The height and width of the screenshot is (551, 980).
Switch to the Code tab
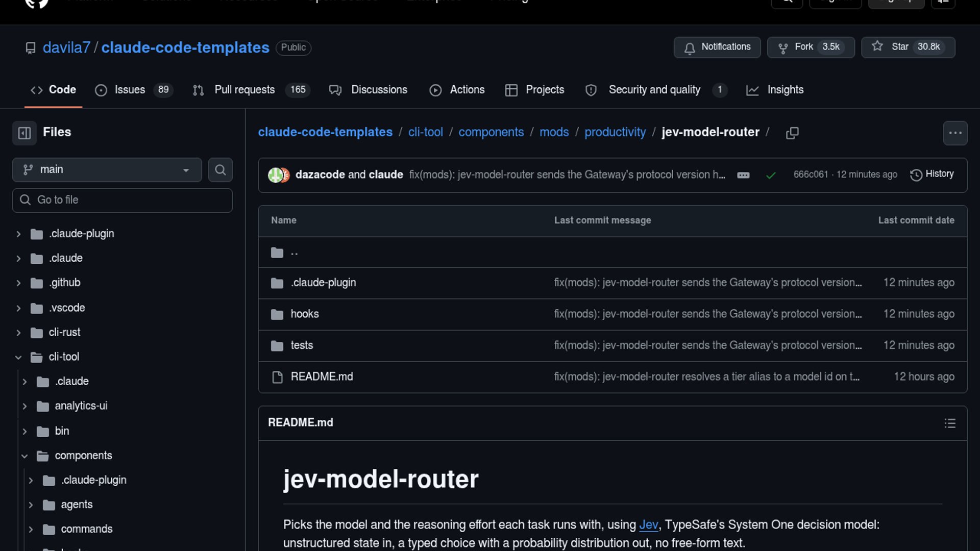(53, 90)
